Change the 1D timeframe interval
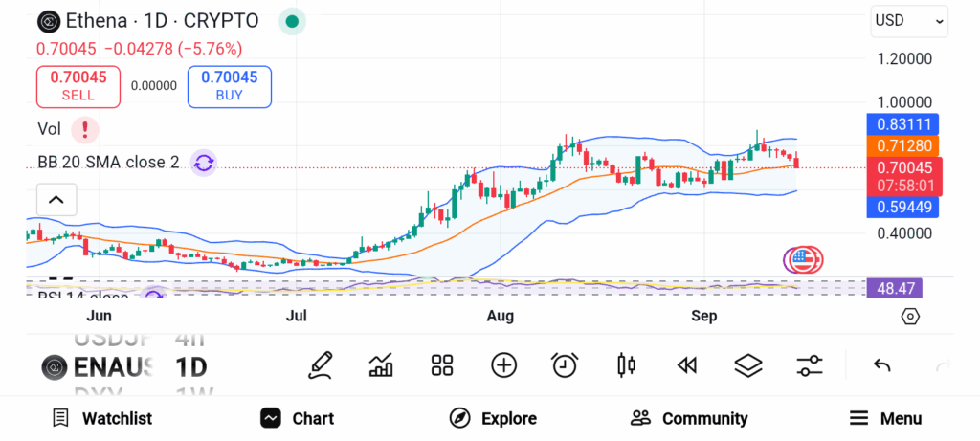The width and height of the screenshot is (980, 441). click(191, 366)
